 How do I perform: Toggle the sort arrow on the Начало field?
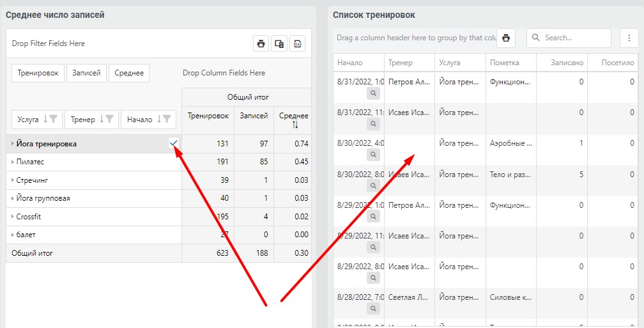(x=159, y=119)
